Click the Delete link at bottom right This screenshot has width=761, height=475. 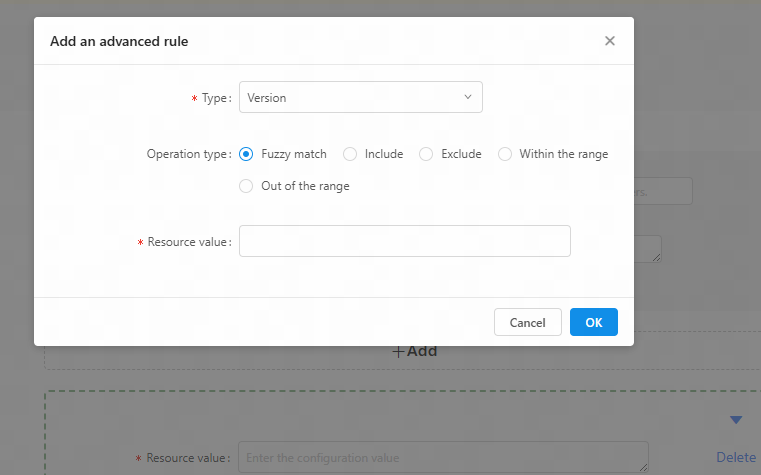click(x=736, y=457)
